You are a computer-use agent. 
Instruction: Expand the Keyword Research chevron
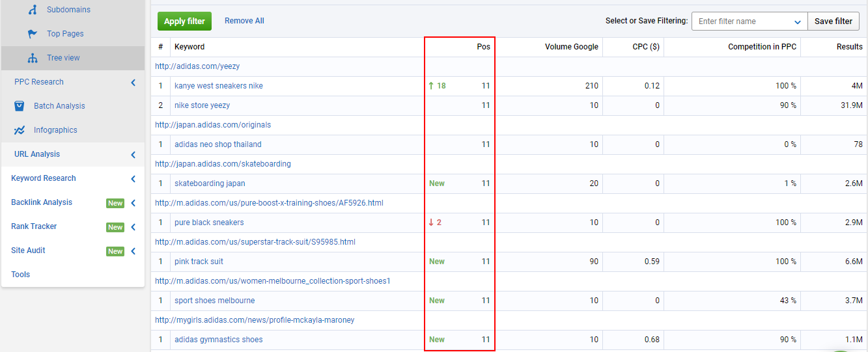point(133,179)
